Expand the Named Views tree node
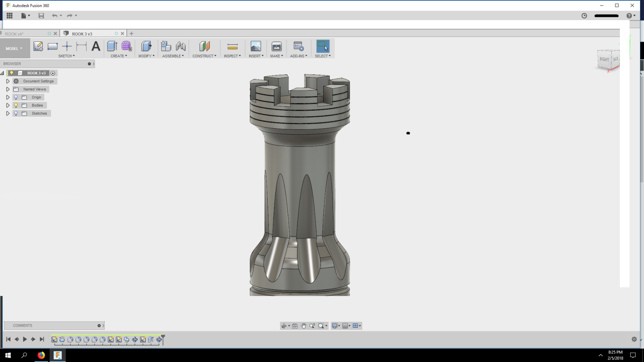This screenshot has width=644, height=362. (8, 89)
